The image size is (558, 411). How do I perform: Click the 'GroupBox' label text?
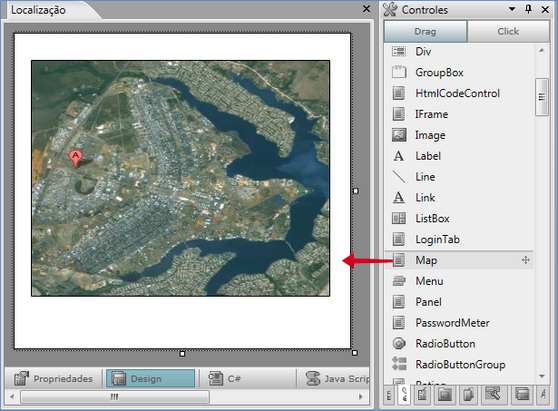pyautogui.click(x=439, y=73)
